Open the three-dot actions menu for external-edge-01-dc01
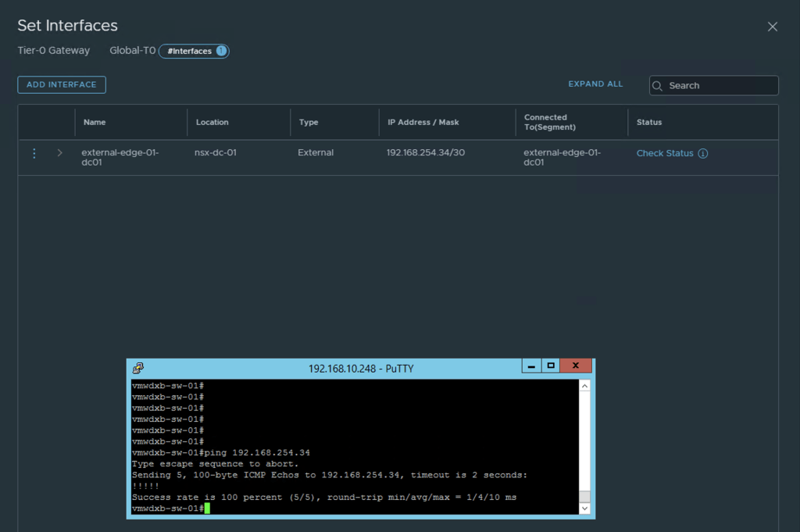800x532 pixels. [34, 153]
